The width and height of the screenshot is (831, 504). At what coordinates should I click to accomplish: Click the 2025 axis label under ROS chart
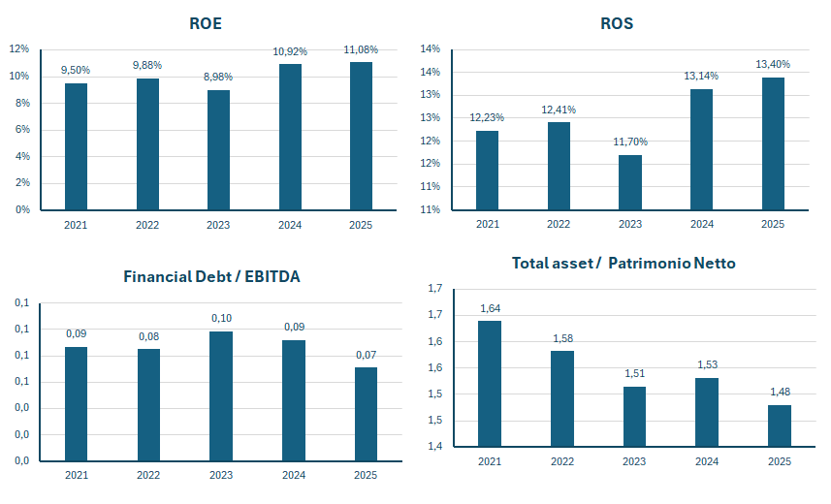click(773, 224)
